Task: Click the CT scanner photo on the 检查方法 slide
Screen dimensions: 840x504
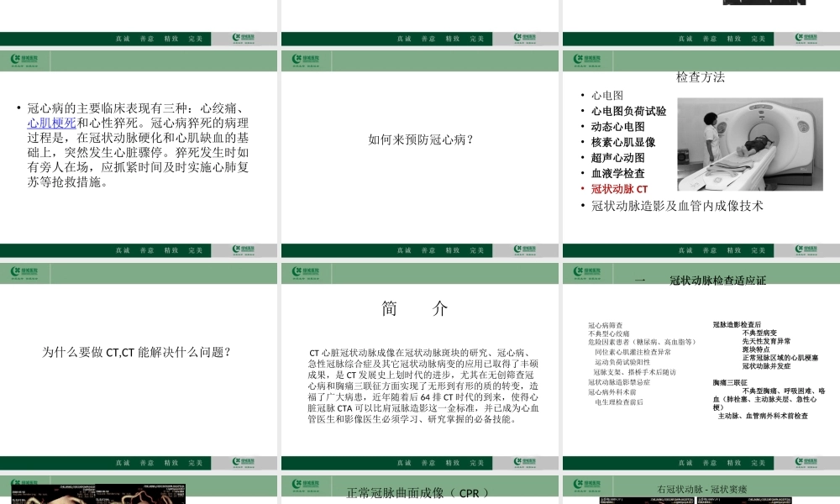Action: pyautogui.click(x=748, y=143)
